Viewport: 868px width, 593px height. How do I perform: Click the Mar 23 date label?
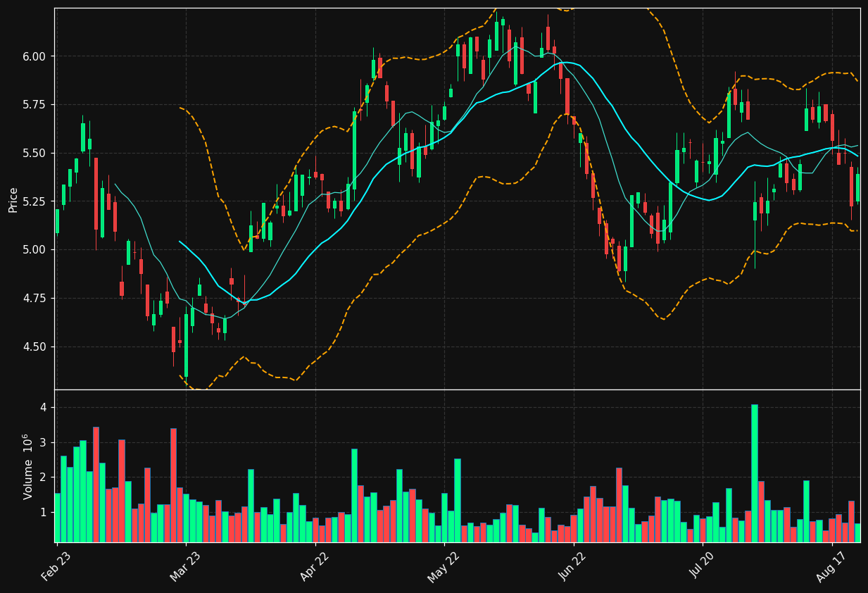coord(185,567)
